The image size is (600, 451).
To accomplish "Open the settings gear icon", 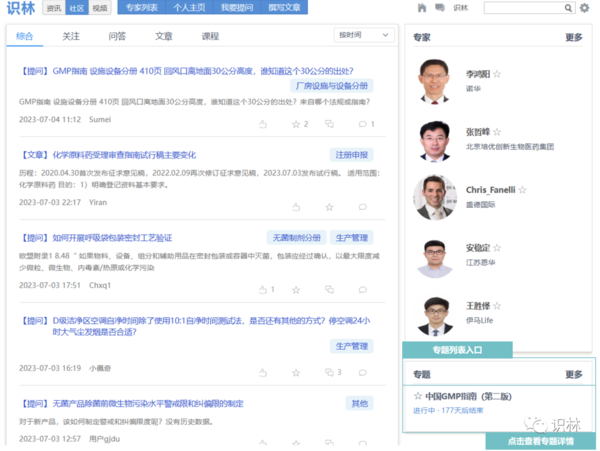I will [x=584, y=8].
